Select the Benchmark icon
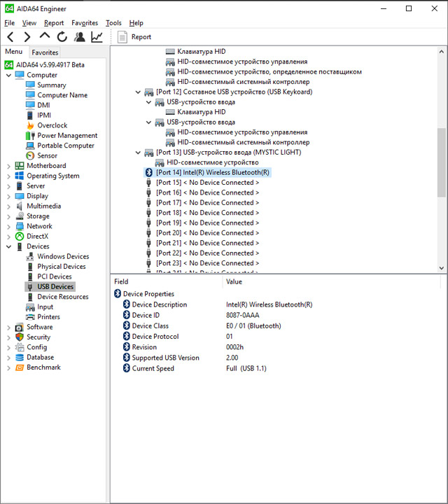448x504 pixels. 20,367
